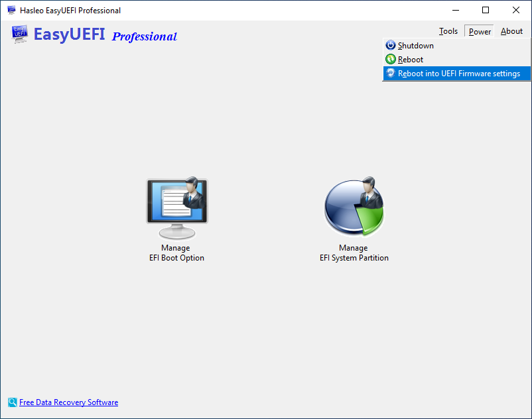Click the EasyUEFI logo icon in header

(20, 34)
